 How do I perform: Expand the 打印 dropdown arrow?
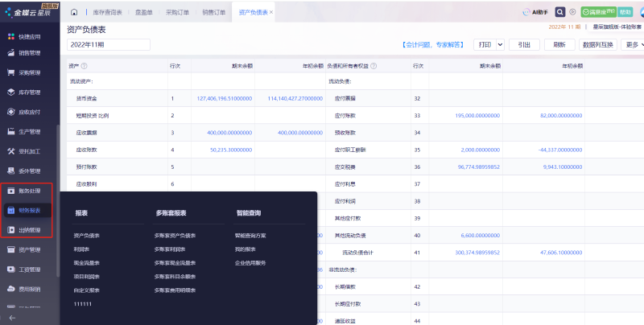[x=500, y=45]
